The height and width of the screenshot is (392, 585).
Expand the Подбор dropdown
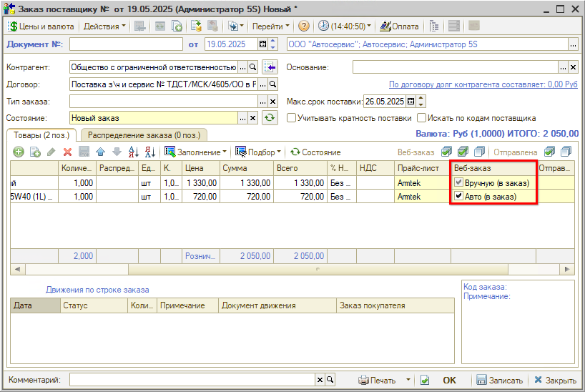coord(258,152)
